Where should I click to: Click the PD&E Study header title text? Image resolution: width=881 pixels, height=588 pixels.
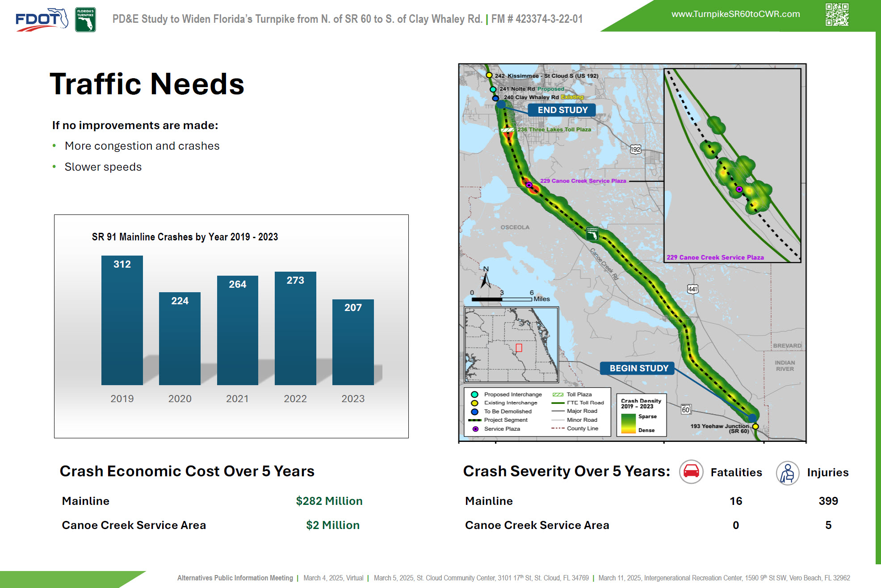tap(348, 19)
